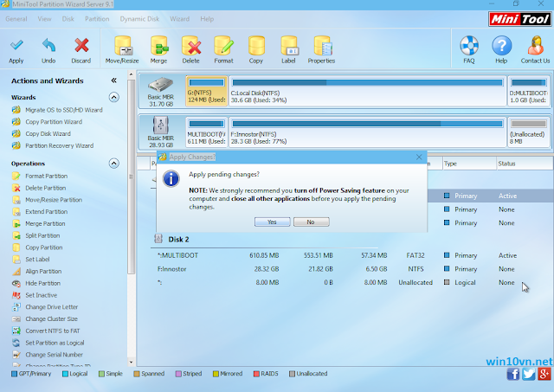Image resolution: width=554 pixels, height=392 pixels.
Task: Open the Facebook icon at bottom right
Action: tap(513, 374)
